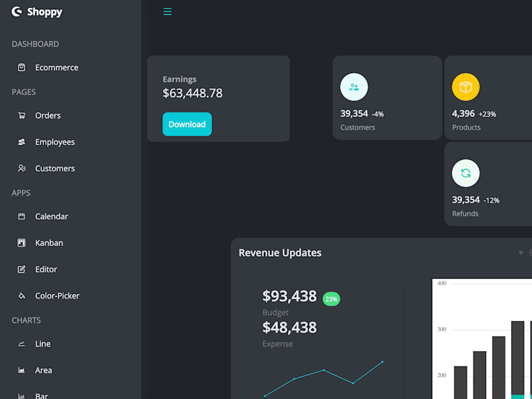532x399 pixels.
Task: Click the +23% products percentage
Action: (487, 114)
